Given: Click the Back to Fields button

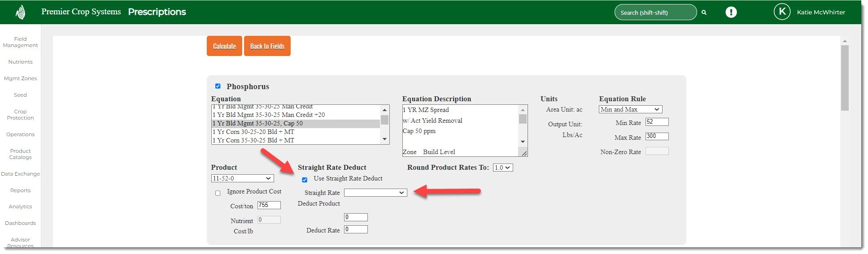Looking at the screenshot, I should 267,46.
